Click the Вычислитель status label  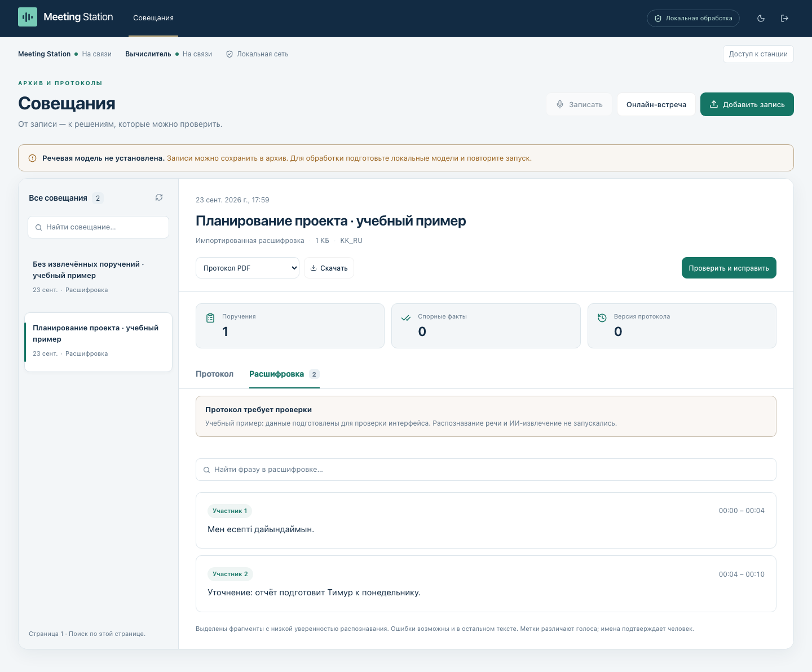(x=148, y=54)
